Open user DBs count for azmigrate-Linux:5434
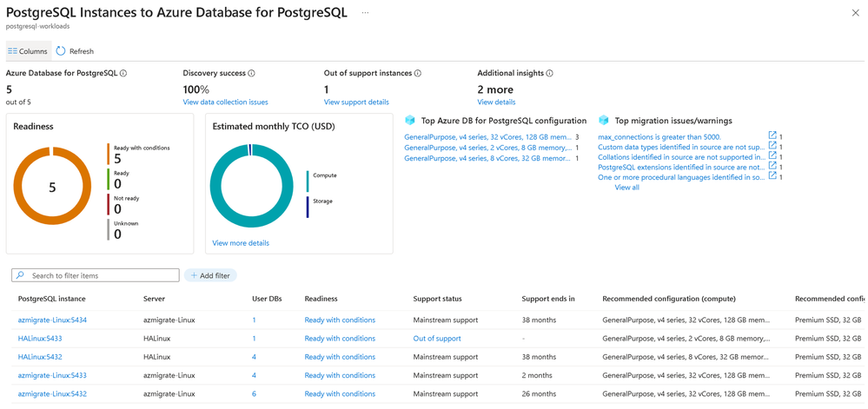Image resolution: width=868 pixels, height=409 pixels. 254,320
